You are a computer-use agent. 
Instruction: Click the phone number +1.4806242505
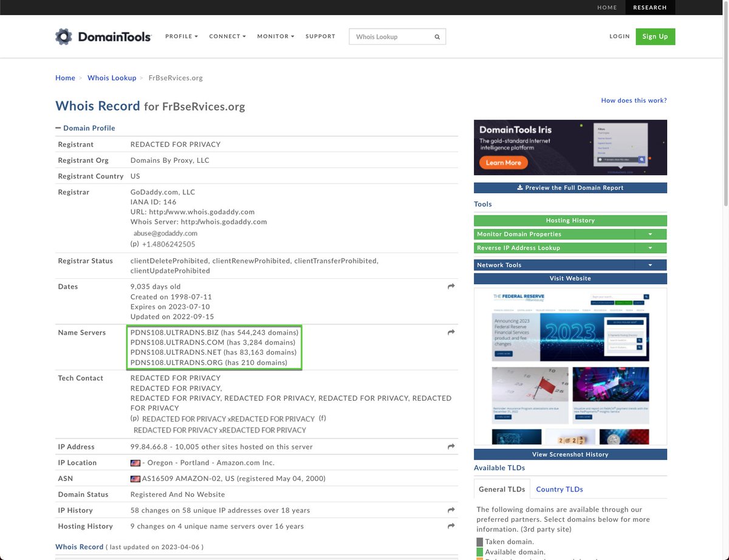click(169, 244)
